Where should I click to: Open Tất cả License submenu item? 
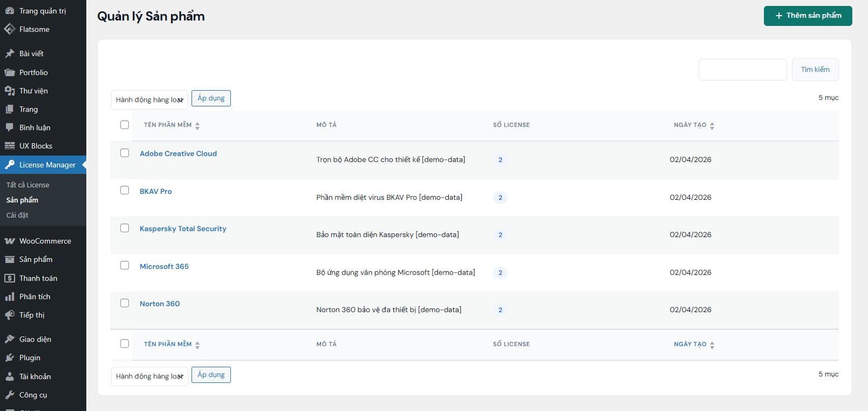[x=28, y=185]
